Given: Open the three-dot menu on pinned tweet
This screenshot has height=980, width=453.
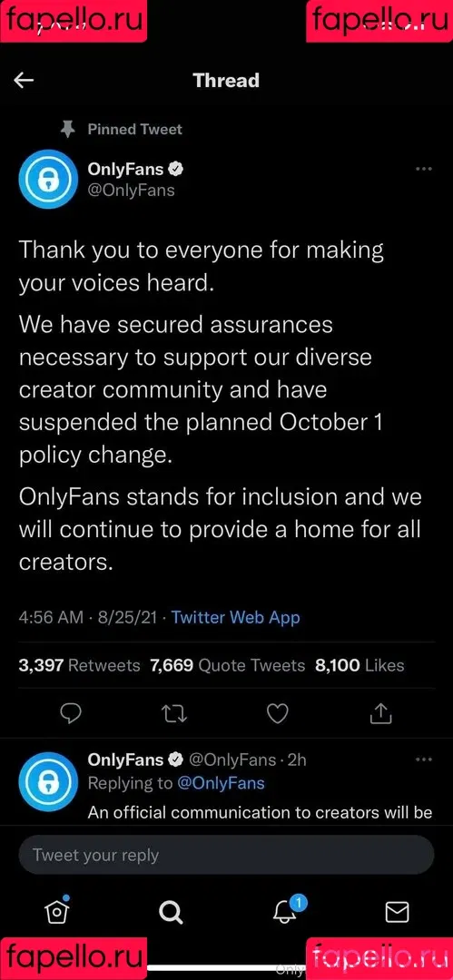Looking at the screenshot, I should tap(424, 169).
